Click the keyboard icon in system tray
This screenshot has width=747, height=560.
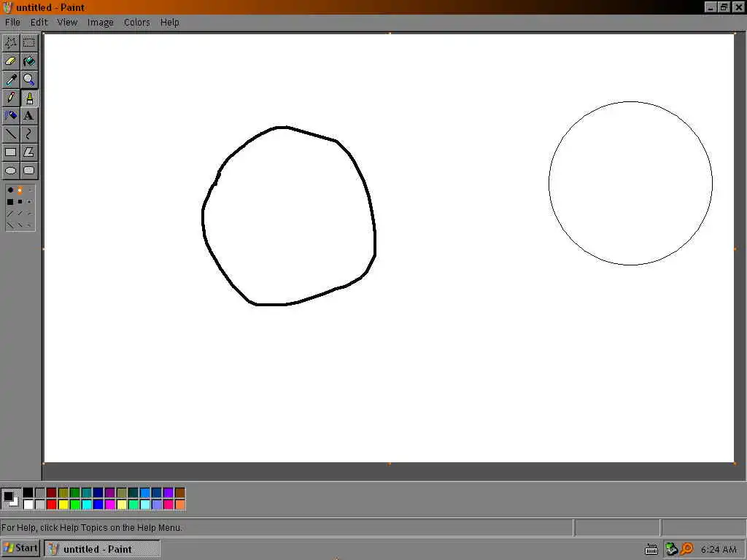[651, 550]
